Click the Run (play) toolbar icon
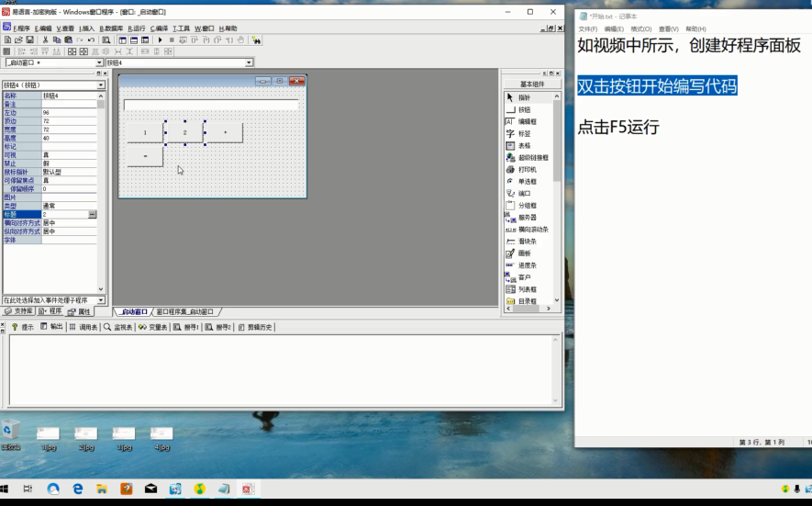The image size is (812, 506). [161, 40]
